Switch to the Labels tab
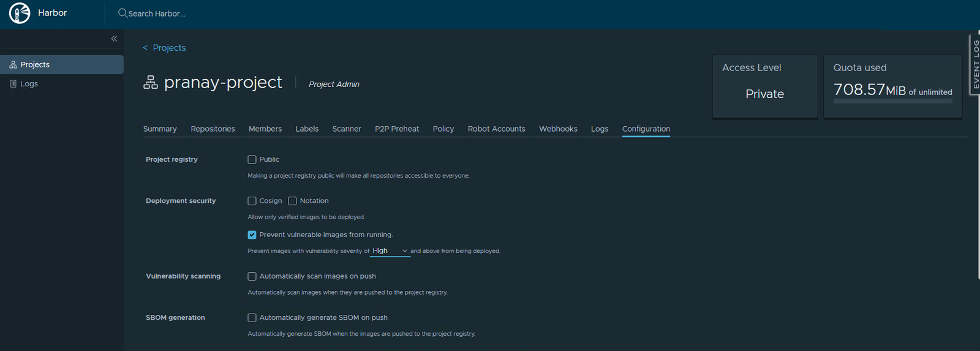The image size is (980, 351). 307,129
